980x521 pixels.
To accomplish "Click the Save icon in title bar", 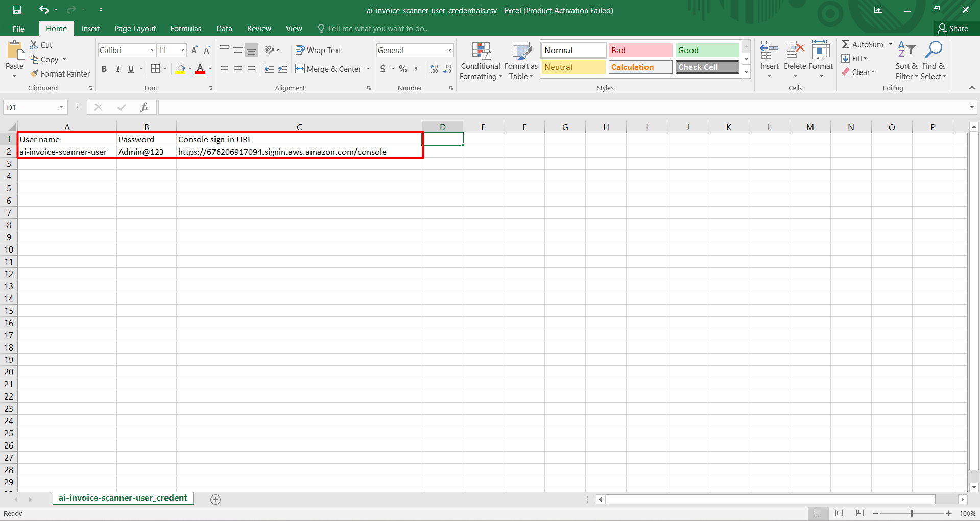I will [x=17, y=10].
